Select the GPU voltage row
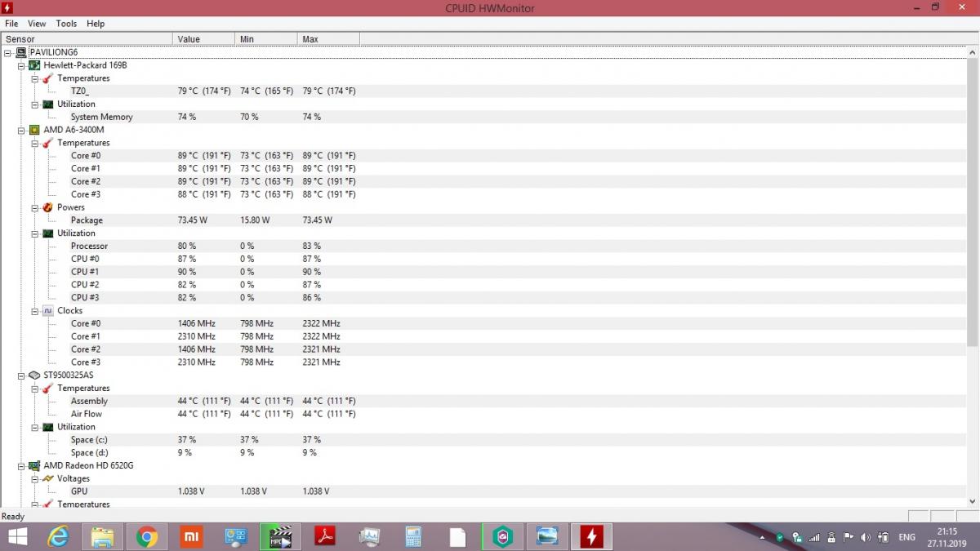Screen dimensions: 980x551 coord(482,491)
